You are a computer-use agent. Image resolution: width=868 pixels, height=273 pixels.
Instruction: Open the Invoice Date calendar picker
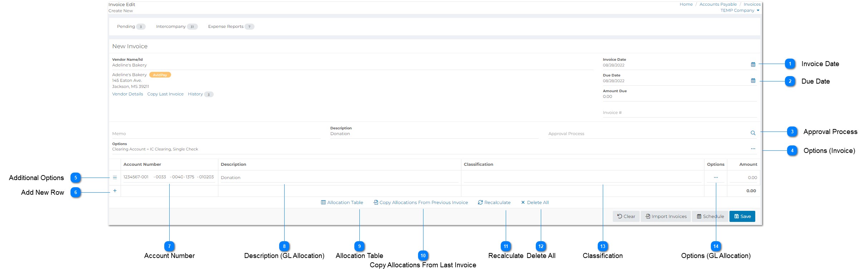[753, 65]
